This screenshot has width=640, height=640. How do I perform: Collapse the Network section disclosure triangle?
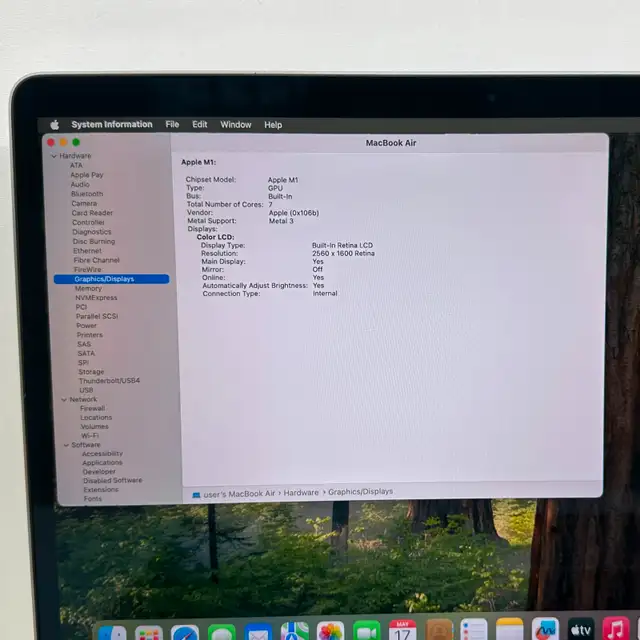tap(63, 399)
